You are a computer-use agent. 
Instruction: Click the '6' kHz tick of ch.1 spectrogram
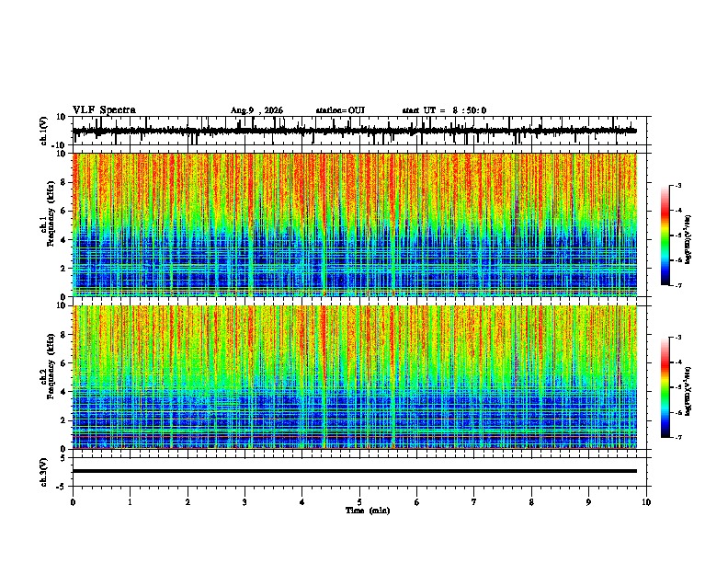click(64, 211)
